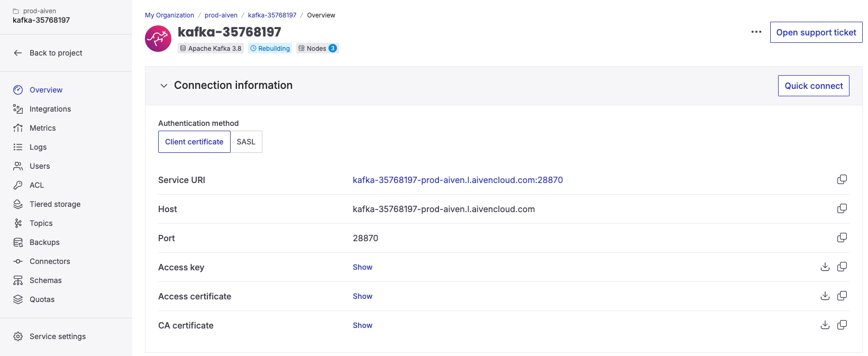Open the Service settings gear icon
The width and height of the screenshot is (868, 356).
pos(18,336)
